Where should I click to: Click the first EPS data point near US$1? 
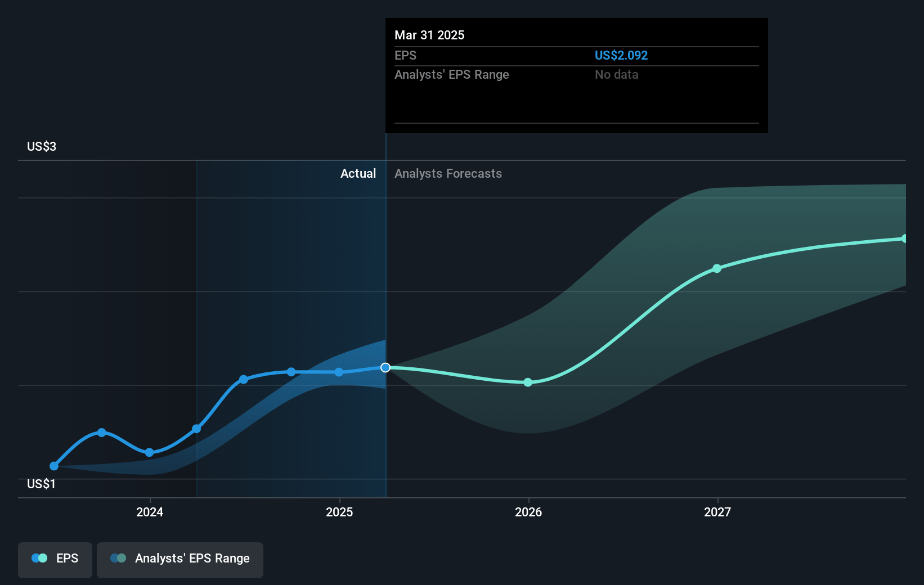(x=54, y=466)
